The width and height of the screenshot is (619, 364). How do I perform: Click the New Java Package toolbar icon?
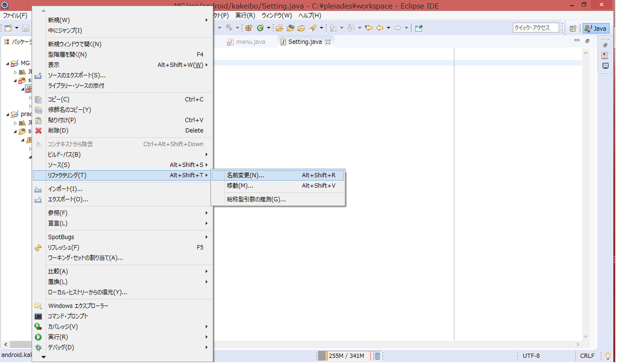point(249,28)
